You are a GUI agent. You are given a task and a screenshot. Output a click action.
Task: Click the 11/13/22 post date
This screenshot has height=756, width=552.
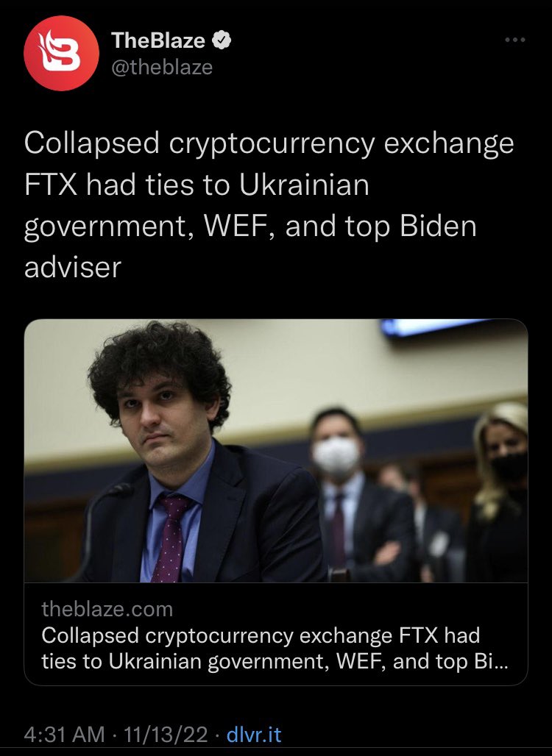[166, 734]
